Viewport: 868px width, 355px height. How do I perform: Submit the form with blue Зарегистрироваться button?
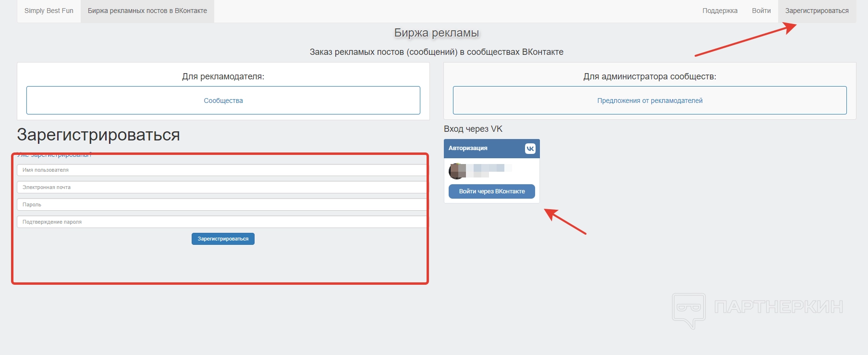coord(223,239)
